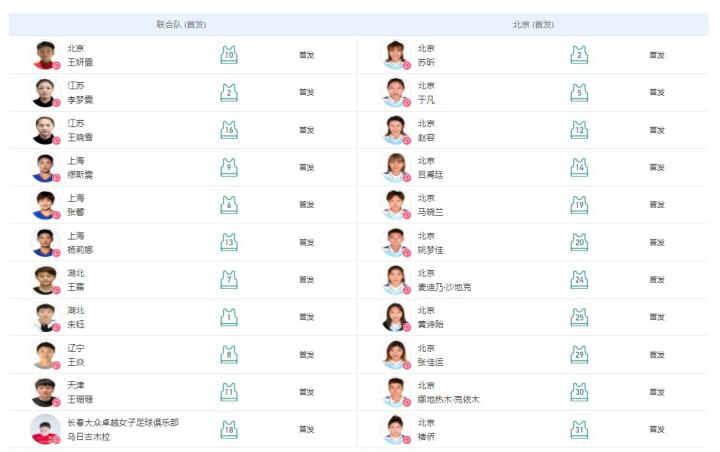The width and height of the screenshot is (720, 452).
Task: Click 王珊珊 Tianjin player photo
Action: coord(45,392)
